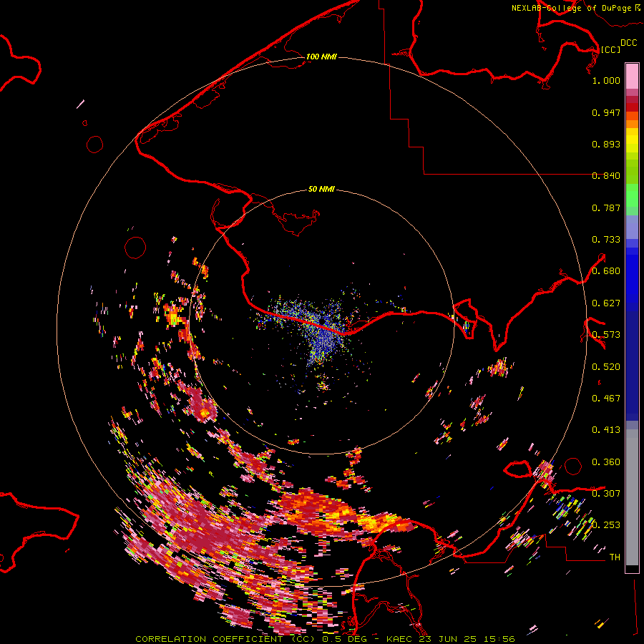The image size is (644, 644).
Task: Click the 23 JUN 25 15:56 timestamp
Action: point(467,639)
